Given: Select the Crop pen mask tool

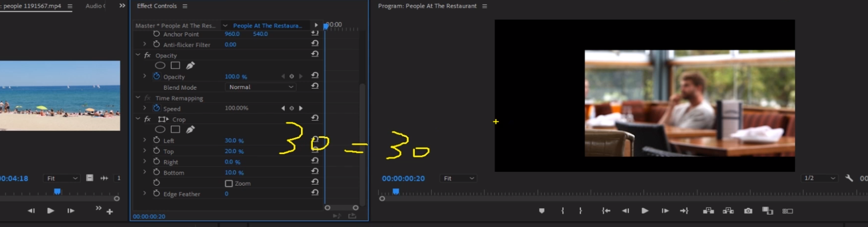Looking at the screenshot, I should click(x=190, y=129).
